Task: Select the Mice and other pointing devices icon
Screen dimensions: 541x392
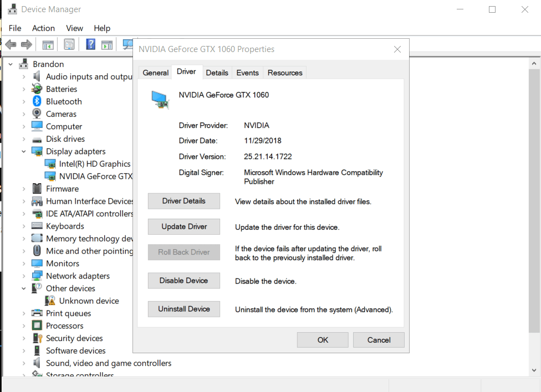Action: [x=37, y=251]
